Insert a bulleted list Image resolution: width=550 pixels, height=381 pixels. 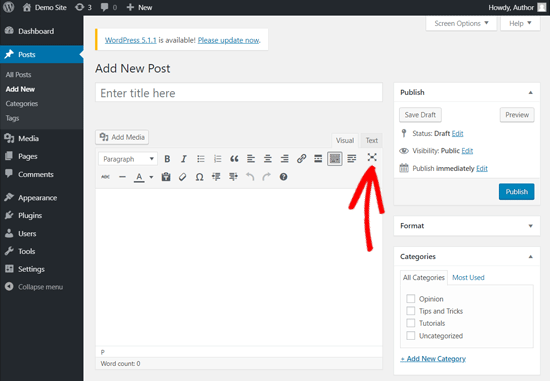click(201, 159)
